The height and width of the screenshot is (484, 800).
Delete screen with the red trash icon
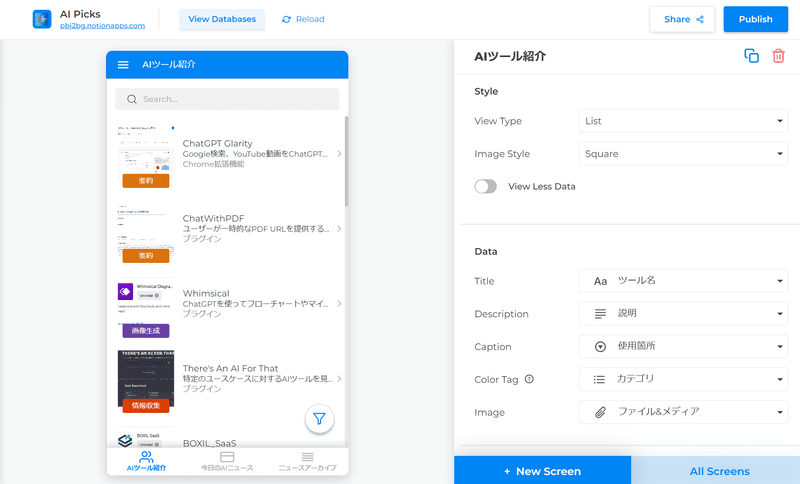[x=778, y=56]
